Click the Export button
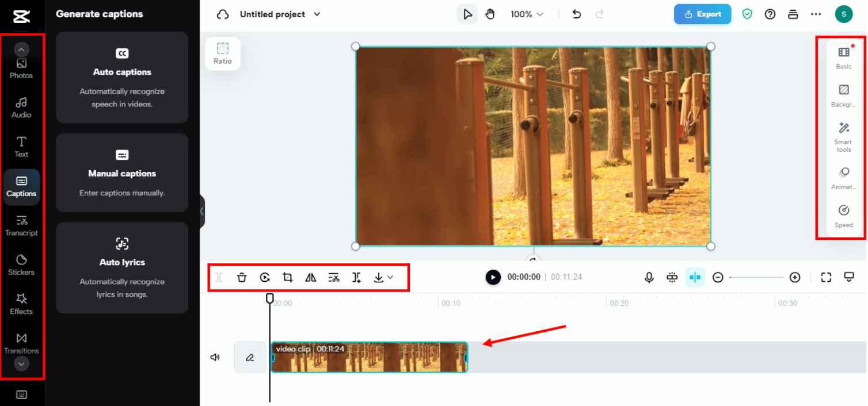The image size is (868, 406). 702,14
